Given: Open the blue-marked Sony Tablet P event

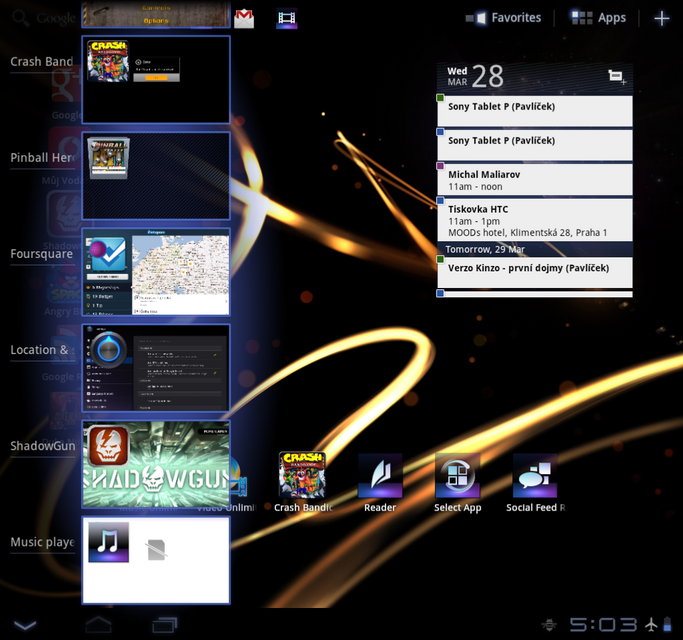Looking at the screenshot, I should point(534,145).
